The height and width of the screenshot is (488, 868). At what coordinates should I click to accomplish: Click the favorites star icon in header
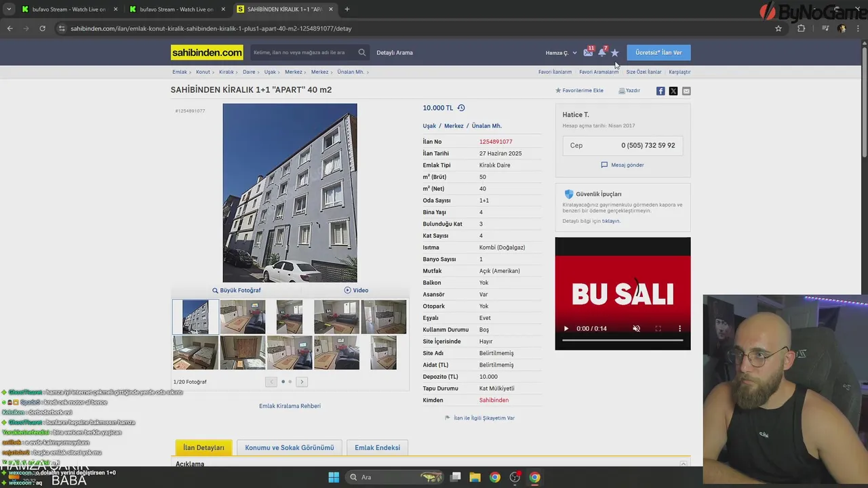coord(614,52)
